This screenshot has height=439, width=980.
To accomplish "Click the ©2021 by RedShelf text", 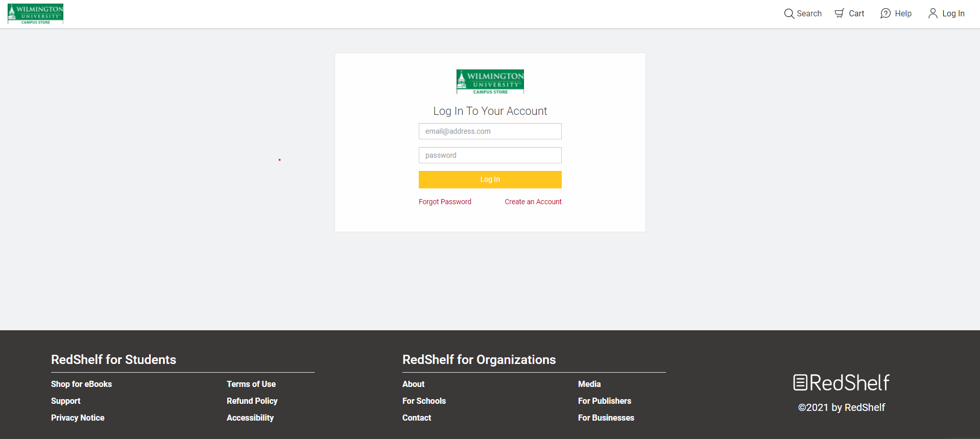I will [841, 407].
